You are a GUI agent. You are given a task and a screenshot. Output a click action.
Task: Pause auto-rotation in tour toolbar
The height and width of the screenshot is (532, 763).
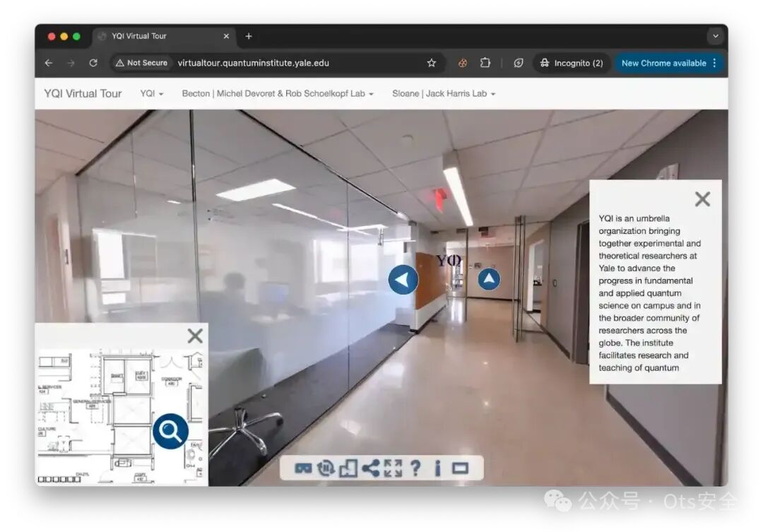(326, 468)
